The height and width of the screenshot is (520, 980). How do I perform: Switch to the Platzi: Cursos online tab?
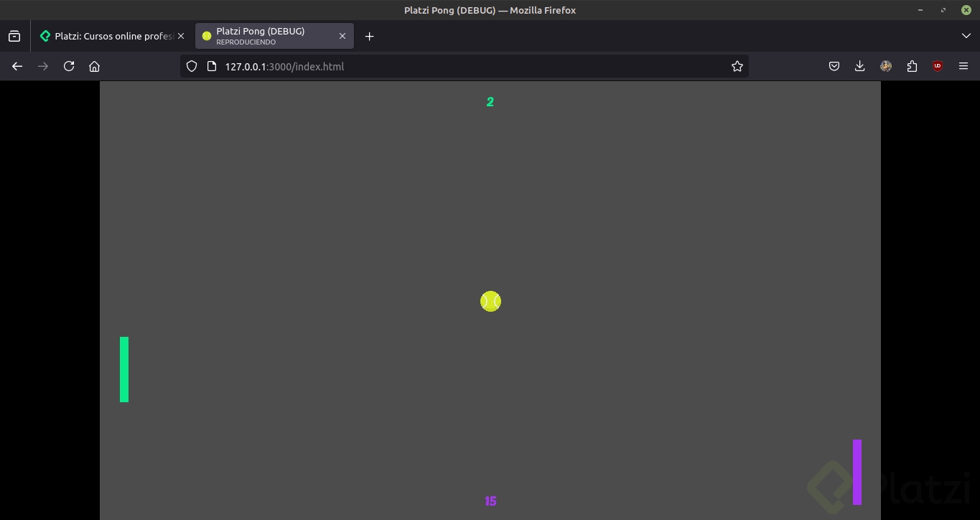113,36
